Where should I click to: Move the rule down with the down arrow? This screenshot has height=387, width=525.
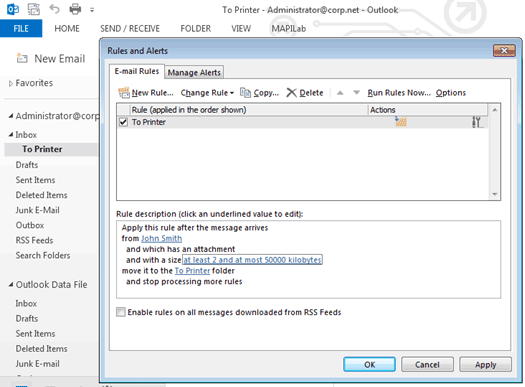point(357,92)
